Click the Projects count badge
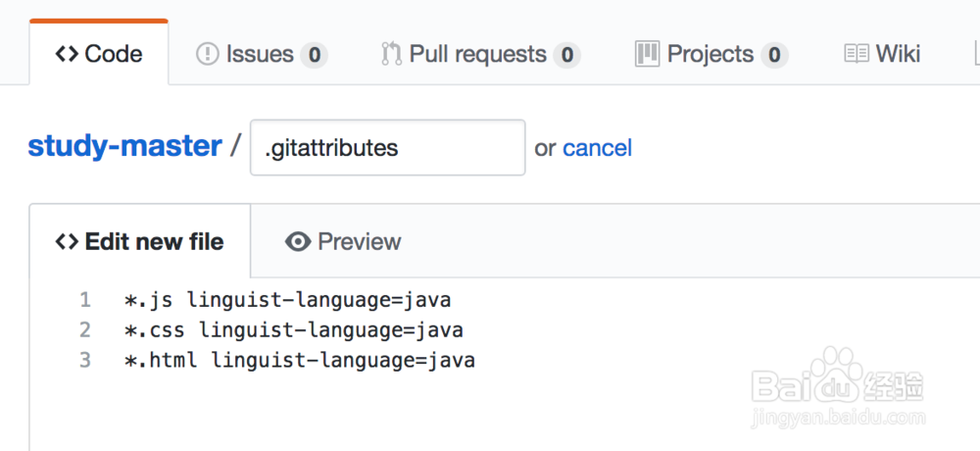 (774, 55)
